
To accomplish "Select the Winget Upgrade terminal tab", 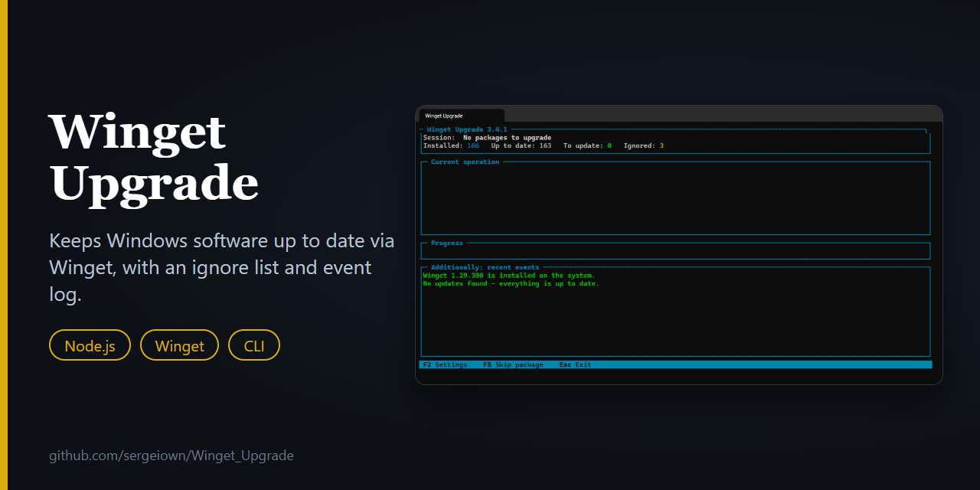I will click(x=461, y=115).
